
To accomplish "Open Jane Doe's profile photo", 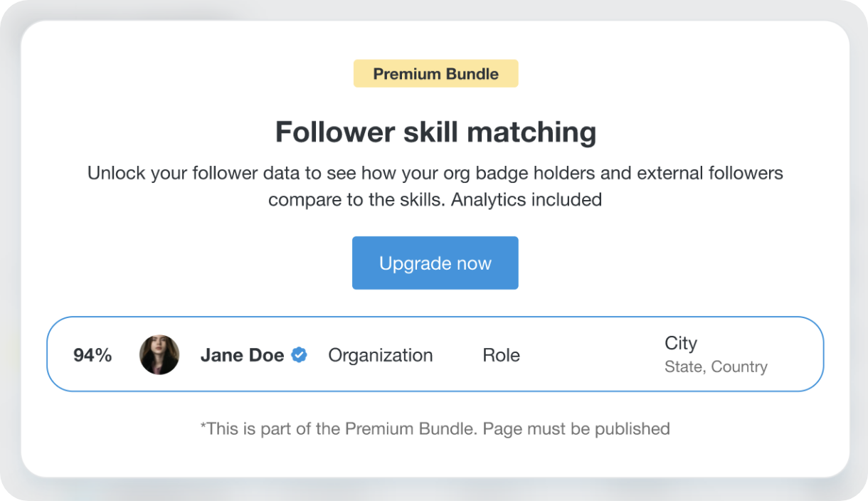I will pos(159,355).
